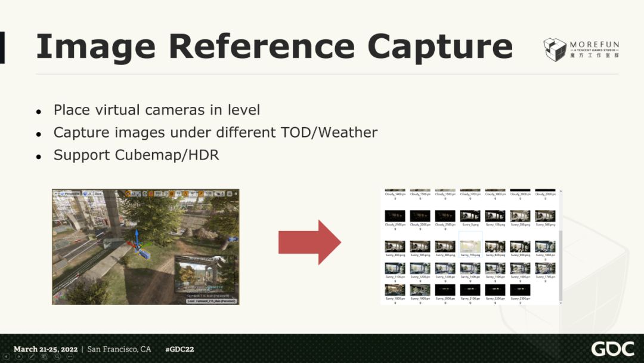
Task: Open the more options ellipsis menu
Action: 69,356
